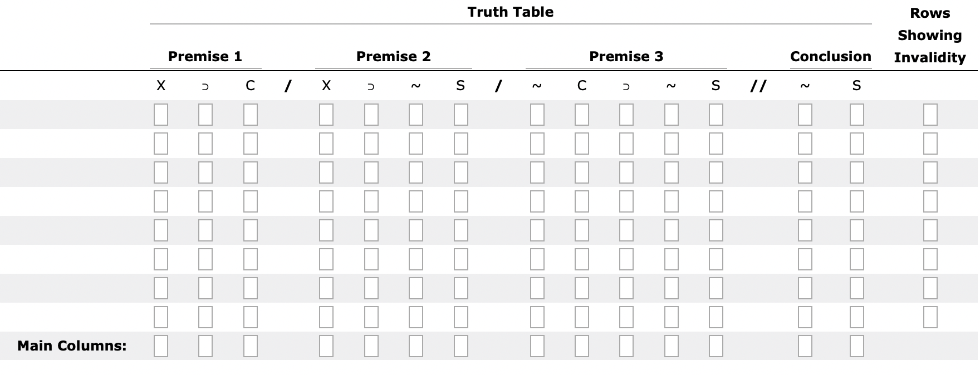Screen dimensions: 980x375
Task: Click the top box in the Conclusion ~ column
Action: tap(803, 115)
